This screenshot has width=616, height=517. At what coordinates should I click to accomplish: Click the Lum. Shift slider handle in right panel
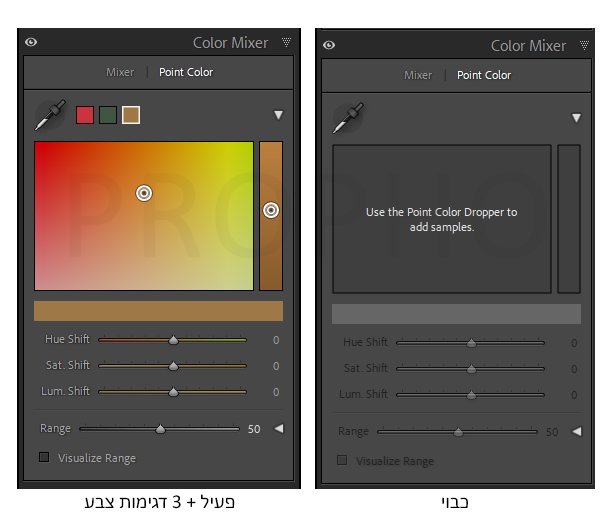pos(471,395)
